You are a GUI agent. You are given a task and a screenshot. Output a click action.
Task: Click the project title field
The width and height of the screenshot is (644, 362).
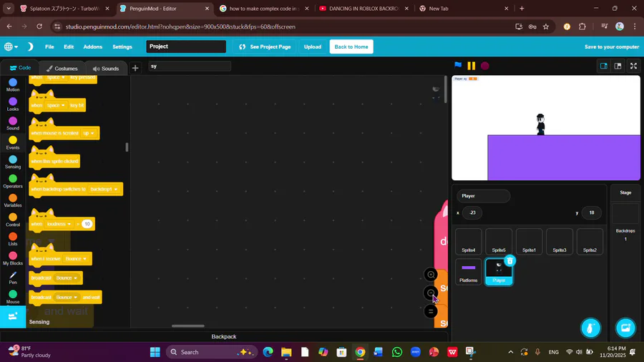[186, 47]
